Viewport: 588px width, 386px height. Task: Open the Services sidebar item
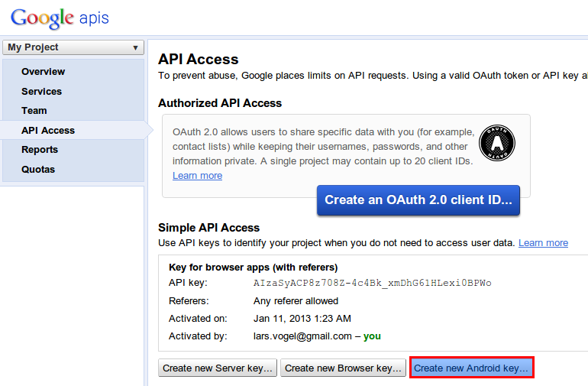(x=41, y=92)
